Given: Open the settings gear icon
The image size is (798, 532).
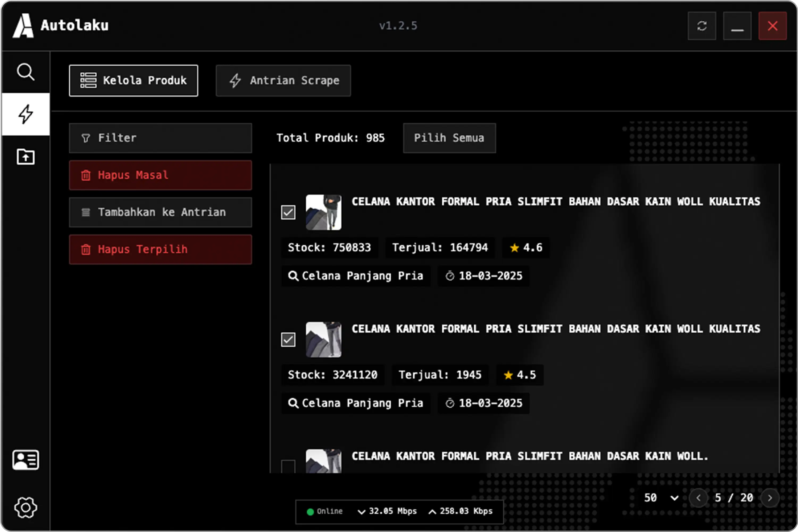Looking at the screenshot, I should pyautogui.click(x=26, y=507).
